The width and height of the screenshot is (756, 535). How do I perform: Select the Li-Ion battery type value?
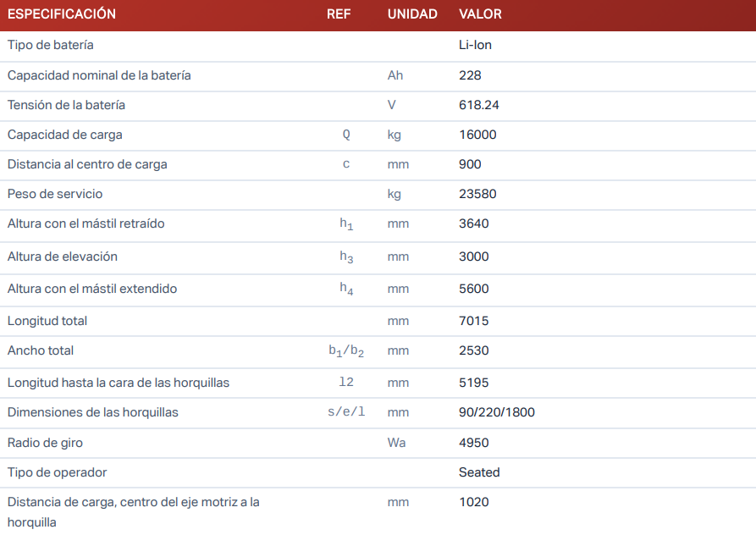click(x=475, y=45)
